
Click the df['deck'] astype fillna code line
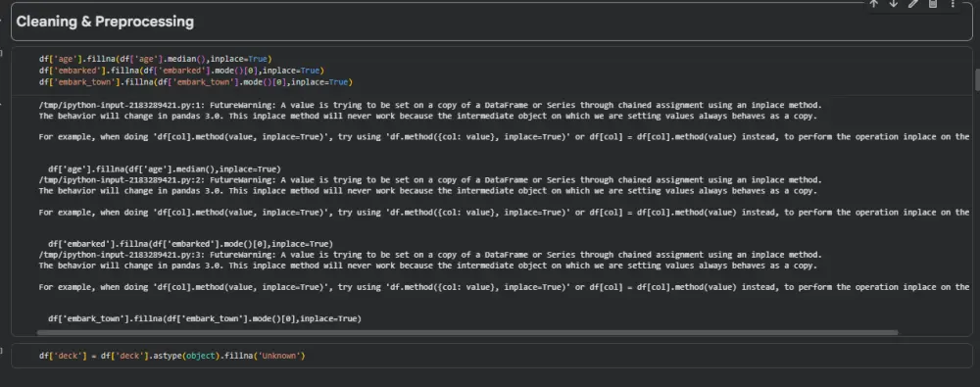point(171,356)
